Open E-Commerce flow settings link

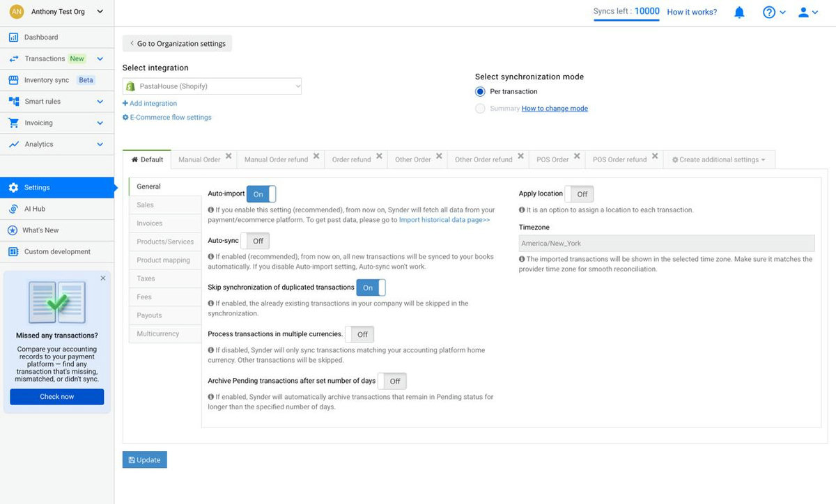click(167, 118)
